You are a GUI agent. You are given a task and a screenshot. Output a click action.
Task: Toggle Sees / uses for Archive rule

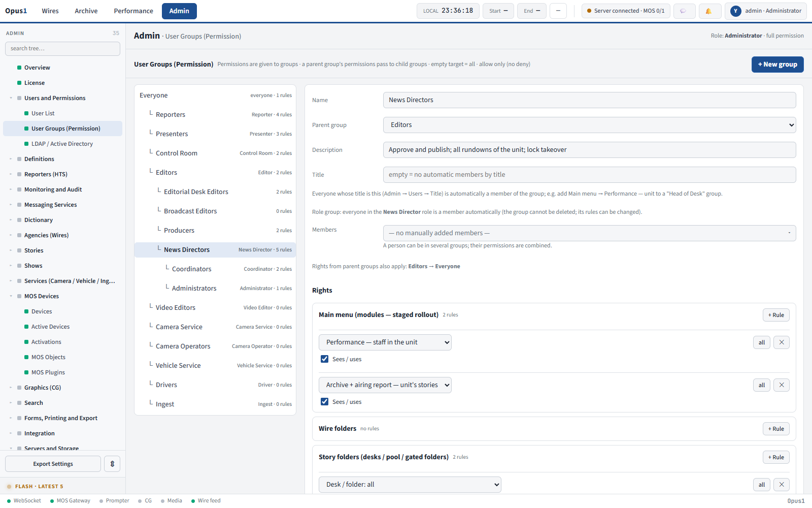[325, 402]
